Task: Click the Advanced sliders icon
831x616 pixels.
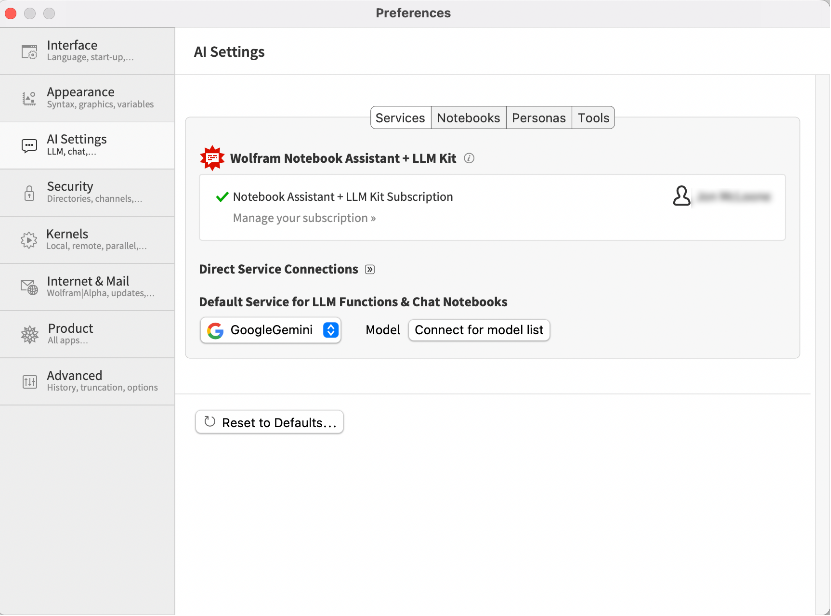Action: (29, 381)
